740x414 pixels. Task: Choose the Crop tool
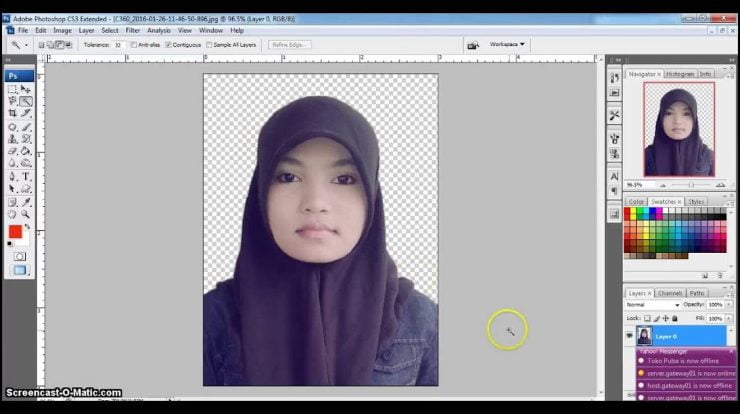pyautogui.click(x=12, y=114)
